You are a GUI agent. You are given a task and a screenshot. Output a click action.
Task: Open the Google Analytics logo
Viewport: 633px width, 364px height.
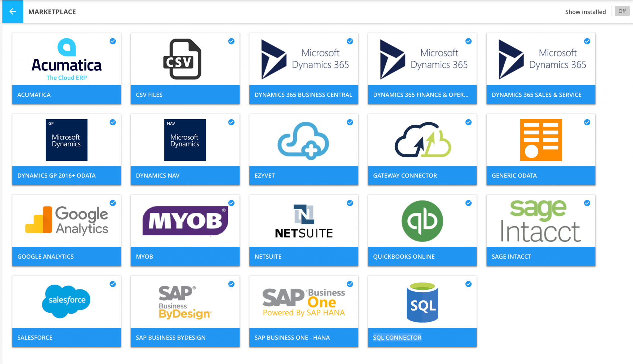click(x=66, y=220)
